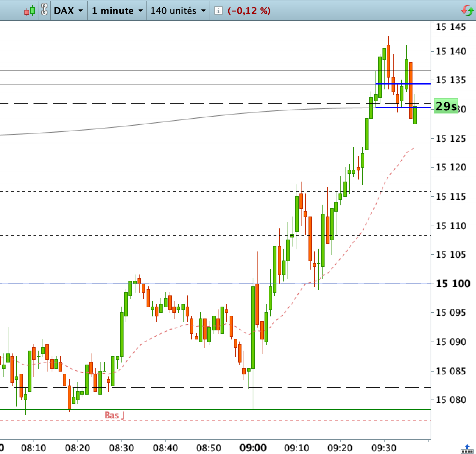Click the blue up-arrow icon in bottom corner
The height and width of the screenshot is (454, 476).
click(467, 448)
